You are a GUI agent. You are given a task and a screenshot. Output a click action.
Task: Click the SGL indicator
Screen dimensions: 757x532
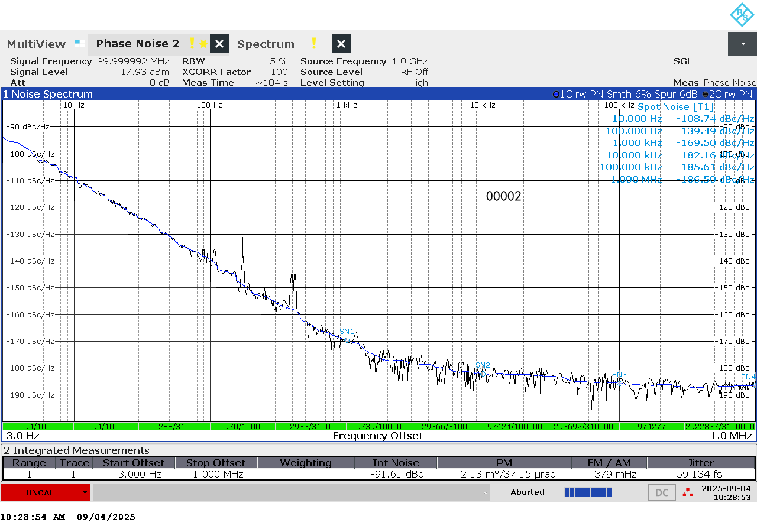pyautogui.click(x=682, y=61)
